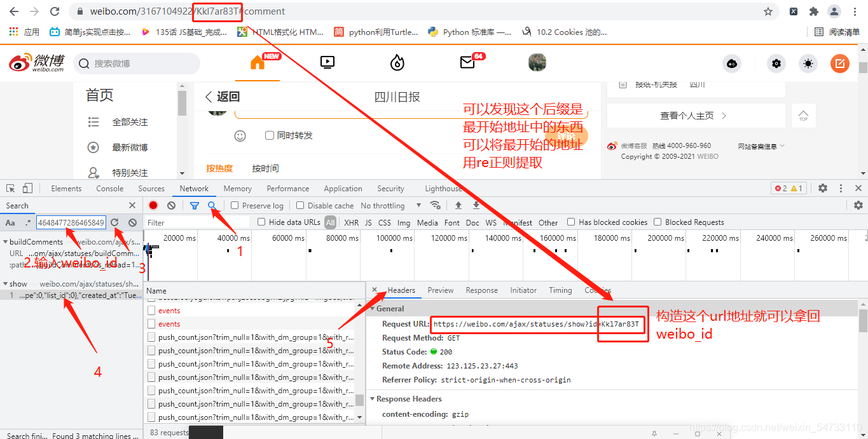Screen dimensions: 868x439
Task: Click 查看个人主页 link
Action: pyautogui.click(x=693, y=116)
